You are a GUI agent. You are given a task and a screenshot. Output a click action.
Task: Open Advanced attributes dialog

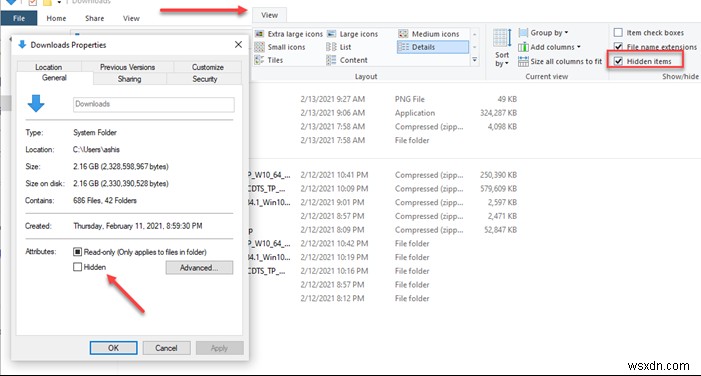(199, 267)
